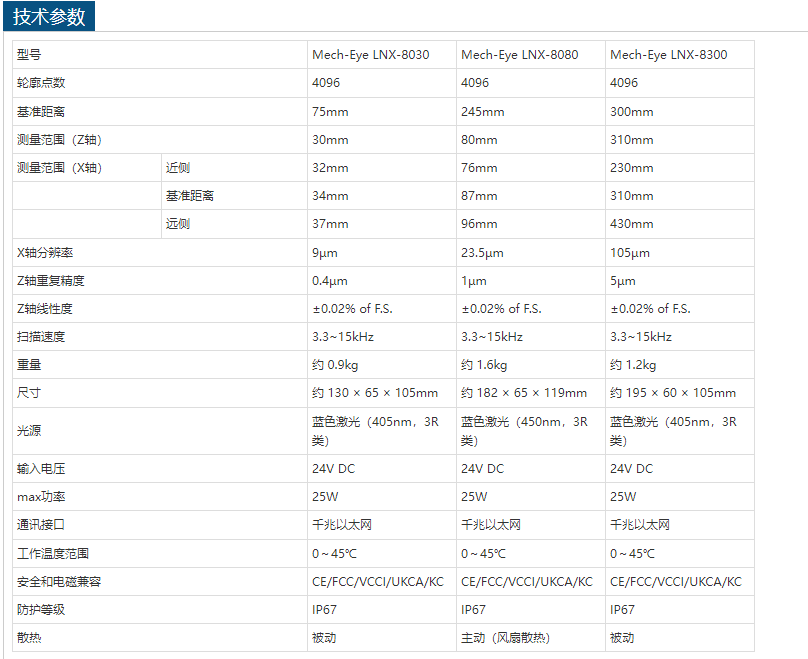Viewport: 808px width, 659px height.
Task: Click the 轮廓点数 row label
Action: click(x=41, y=83)
